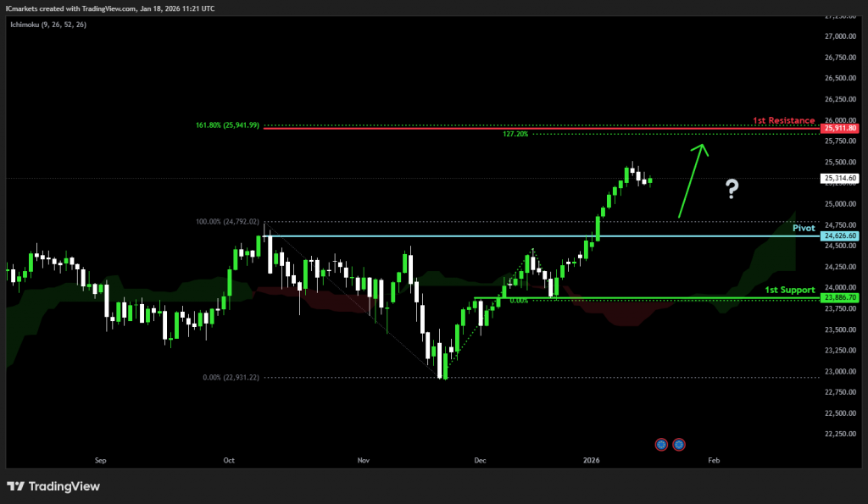This screenshot has height=504, width=868.
Task: Click the right EU economic event icon
Action: click(x=679, y=444)
